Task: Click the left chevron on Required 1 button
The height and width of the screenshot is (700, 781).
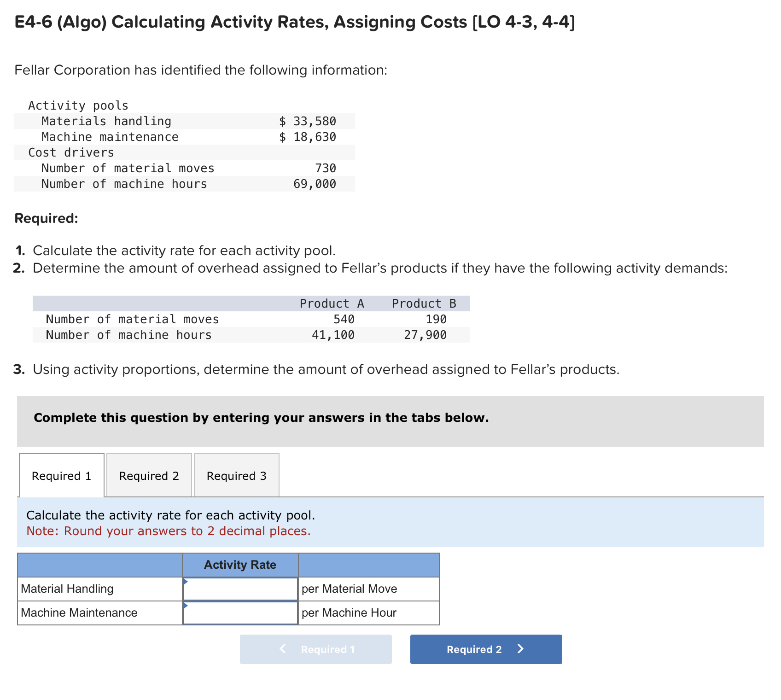Action: (x=283, y=649)
